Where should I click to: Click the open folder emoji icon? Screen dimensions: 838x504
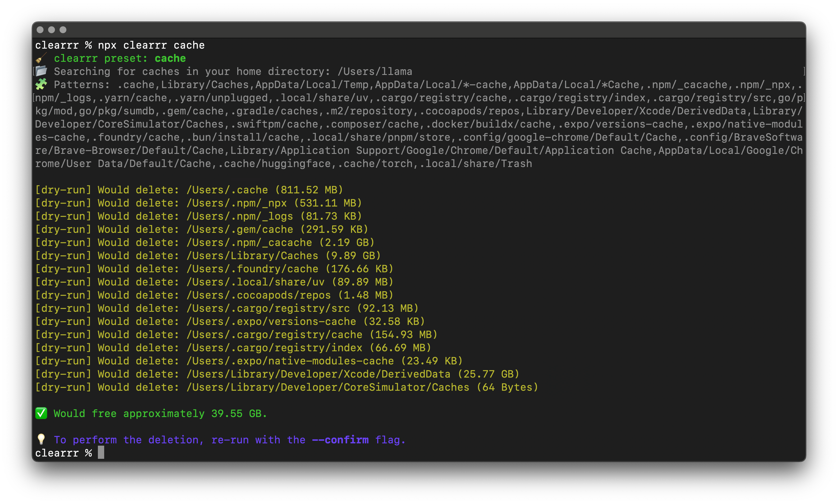[x=42, y=71]
